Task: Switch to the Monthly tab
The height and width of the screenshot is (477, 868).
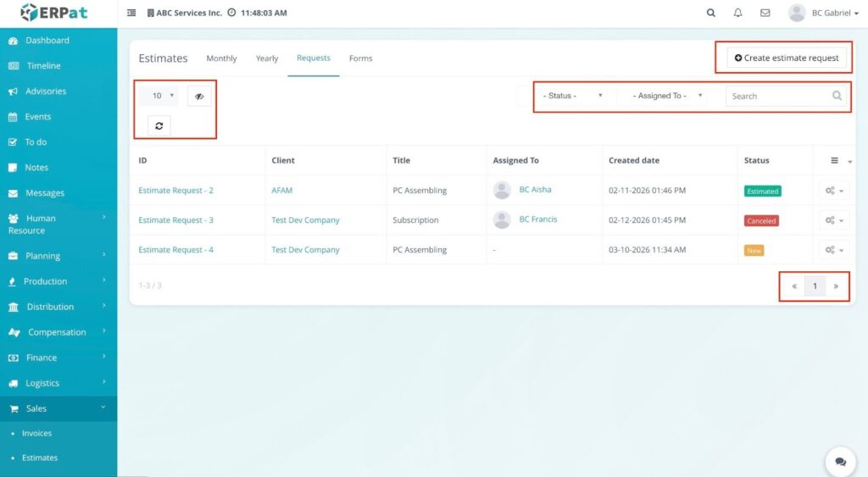Action: click(x=221, y=58)
